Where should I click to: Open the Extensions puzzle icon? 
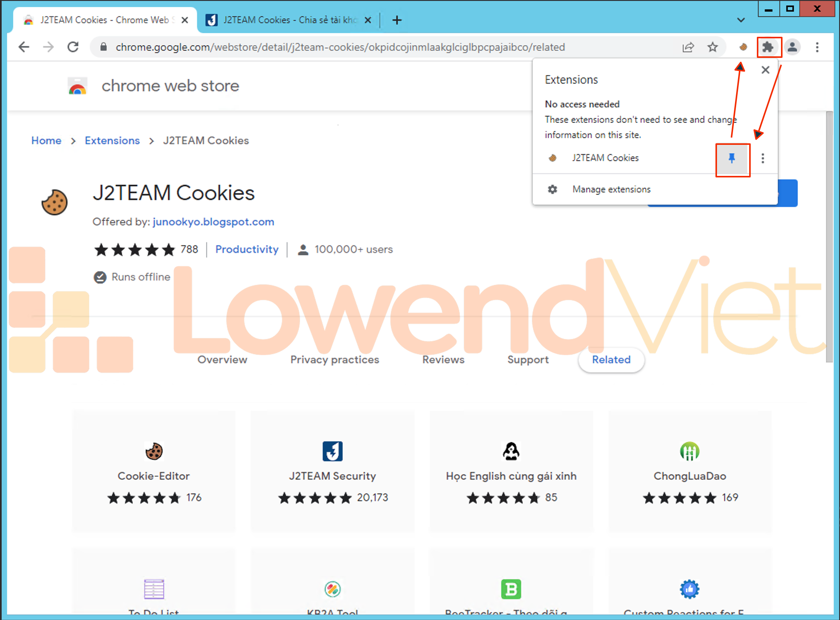(768, 47)
